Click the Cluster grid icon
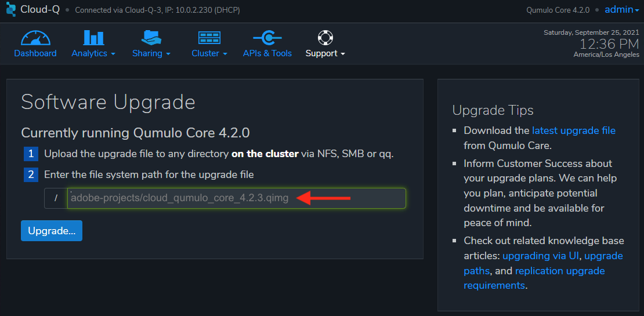644x316 pixels. click(x=209, y=38)
